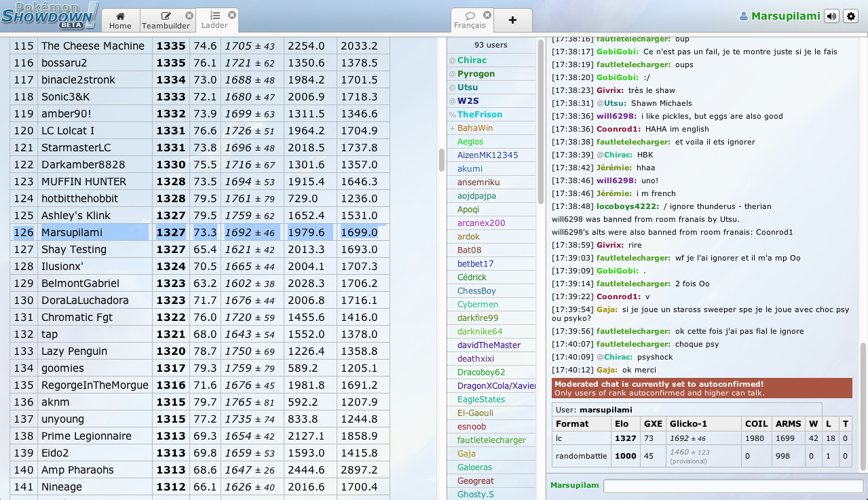Click the Pokémon Showdown logo
Screen dimensions: 868x500
pos(49,16)
